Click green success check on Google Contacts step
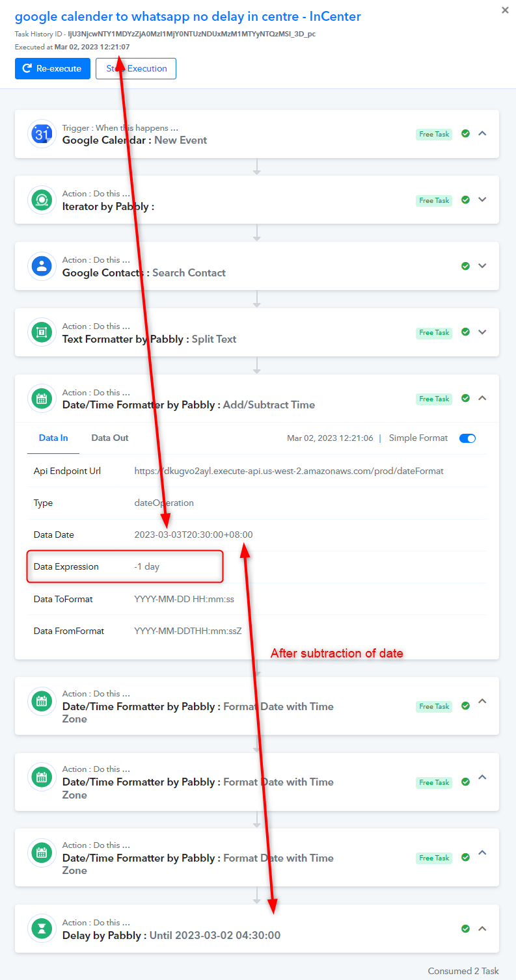The width and height of the screenshot is (516, 980). [x=465, y=266]
